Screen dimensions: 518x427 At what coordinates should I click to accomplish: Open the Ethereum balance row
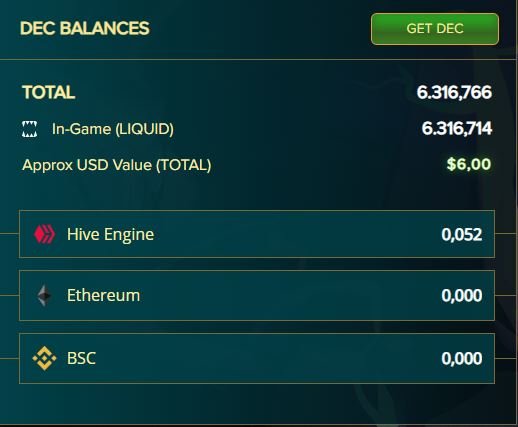pyautogui.click(x=257, y=296)
